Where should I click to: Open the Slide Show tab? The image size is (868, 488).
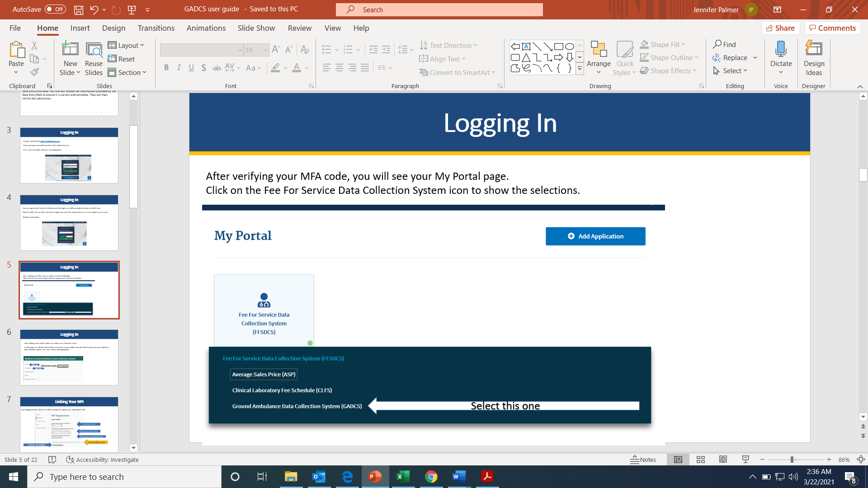click(x=256, y=28)
